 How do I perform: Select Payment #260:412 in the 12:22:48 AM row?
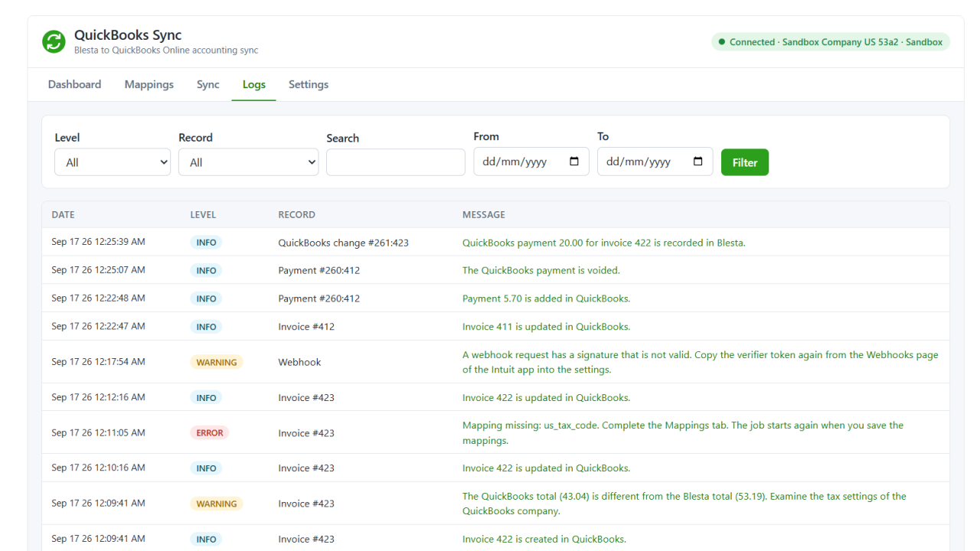tap(319, 298)
